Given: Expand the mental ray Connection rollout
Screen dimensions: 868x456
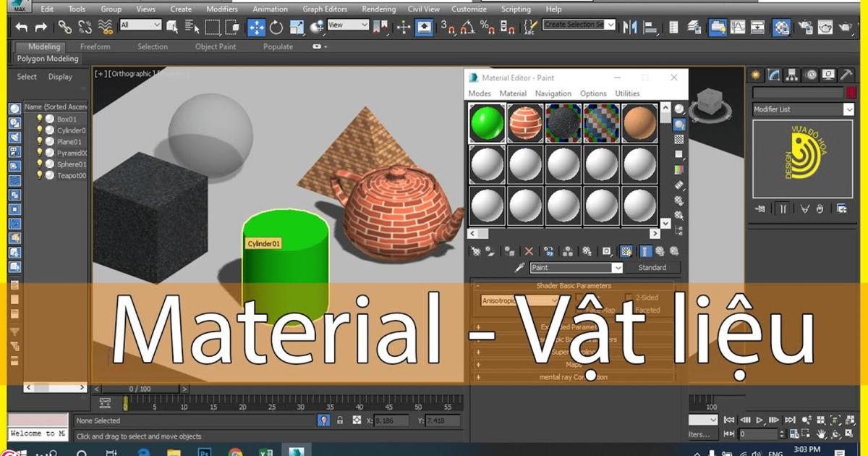Looking at the screenshot, I should [x=573, y=377].
